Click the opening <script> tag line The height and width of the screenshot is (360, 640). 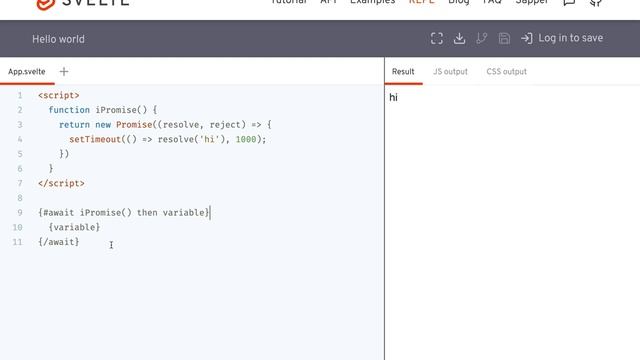[59, 96]
